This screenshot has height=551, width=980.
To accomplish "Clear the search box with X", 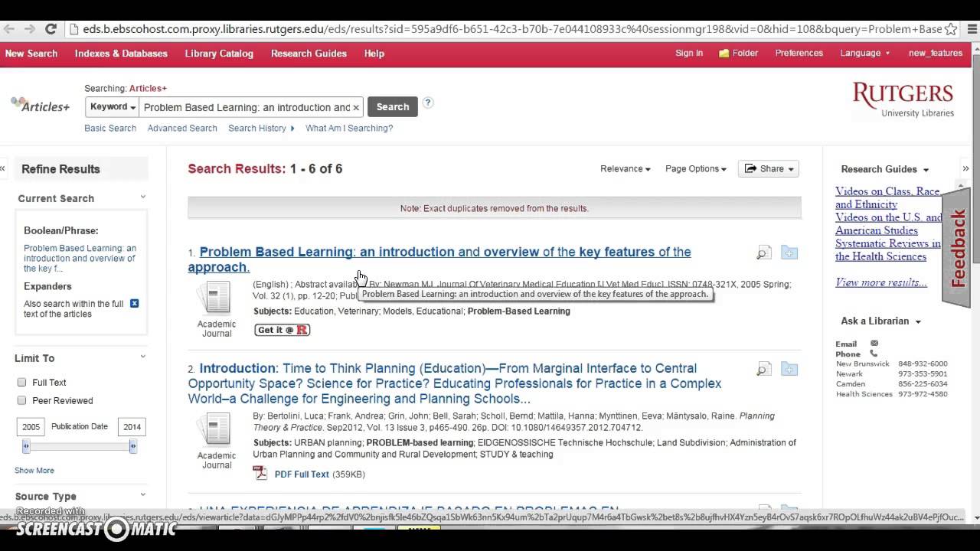I will pos(355,107).
